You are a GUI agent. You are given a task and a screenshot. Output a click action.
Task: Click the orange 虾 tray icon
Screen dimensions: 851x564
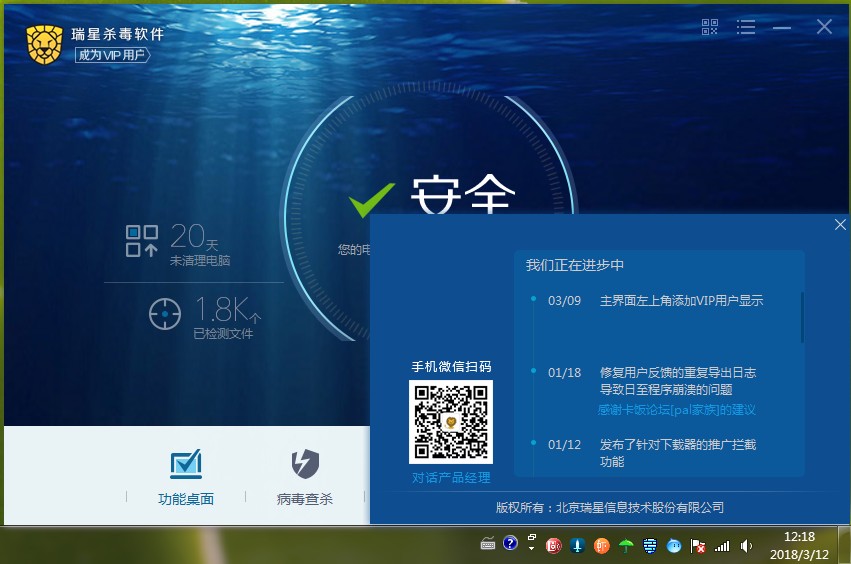tap(601, 546)
